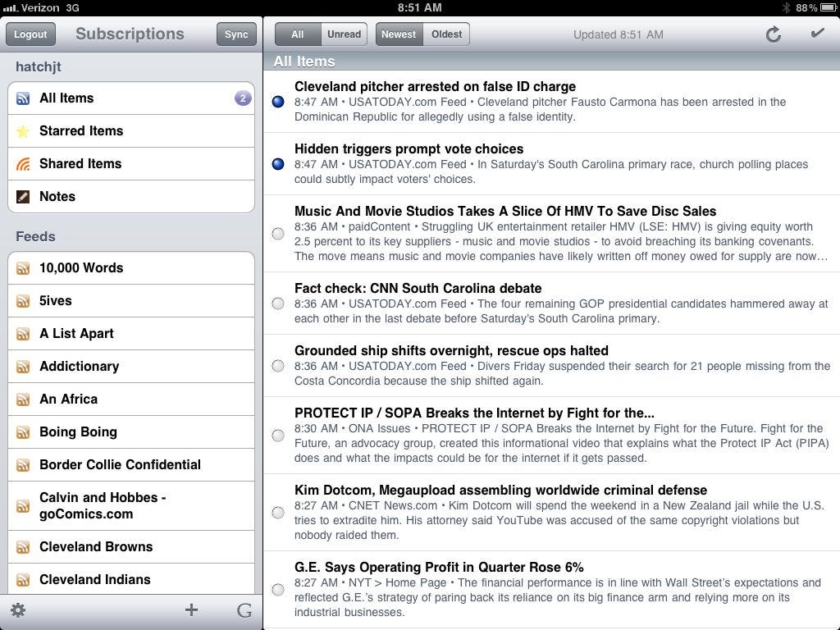Tap the battery indicator in status bar

(x=828, y=7)
